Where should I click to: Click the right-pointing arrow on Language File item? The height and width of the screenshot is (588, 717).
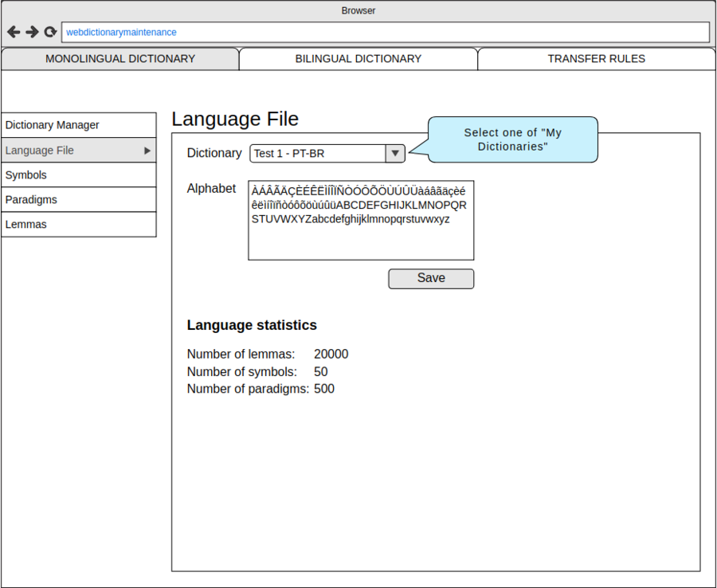click(x=147, y=151)
